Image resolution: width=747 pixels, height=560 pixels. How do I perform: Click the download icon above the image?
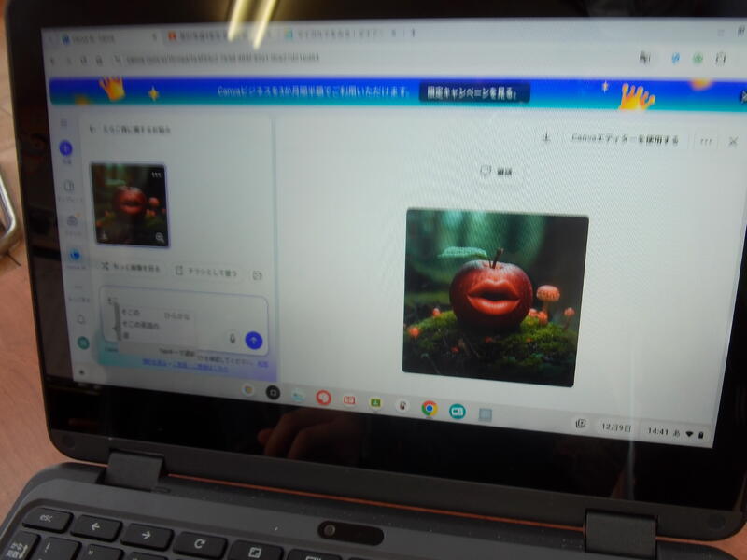coord(546,138)
